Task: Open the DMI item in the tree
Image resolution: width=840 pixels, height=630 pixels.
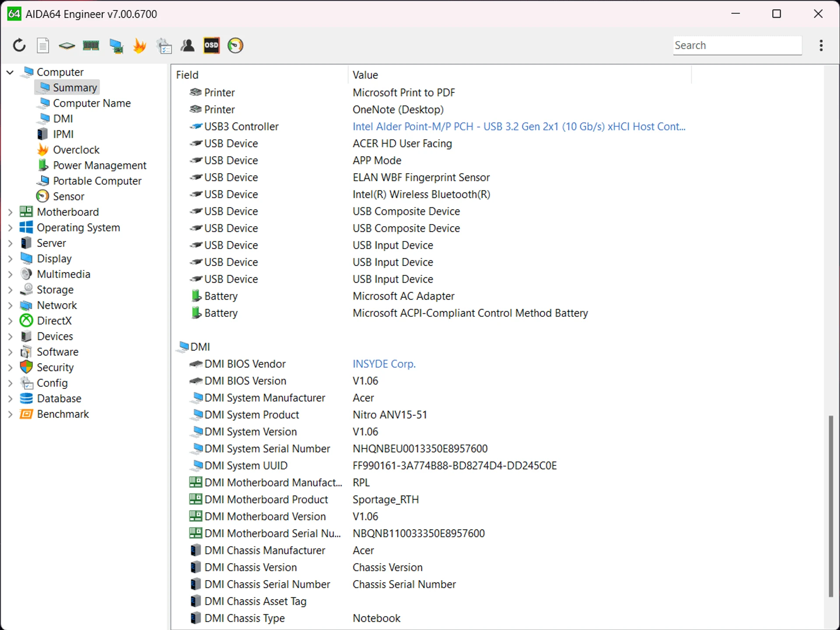Action: click(63, 119)
